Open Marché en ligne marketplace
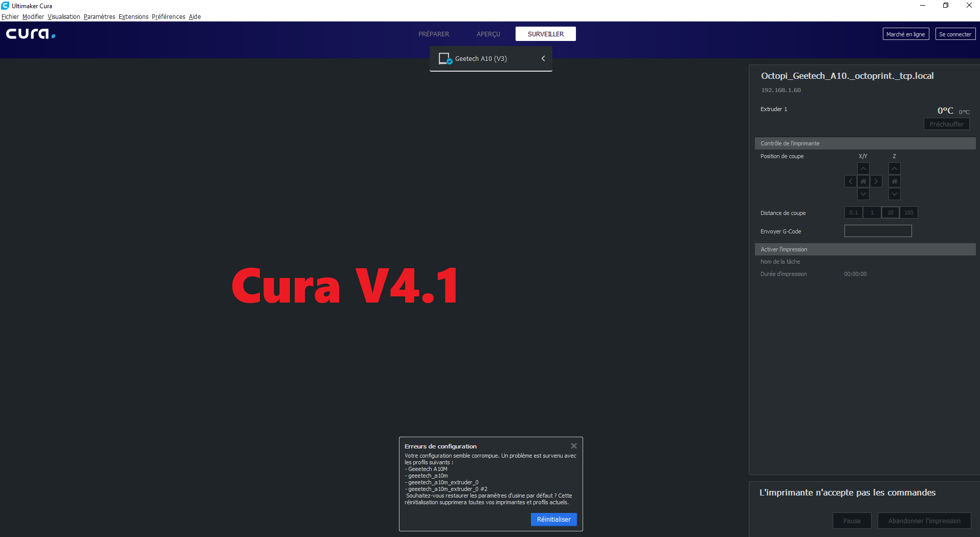This screenshot has width=980, height=537. click(x=906, y=34)
